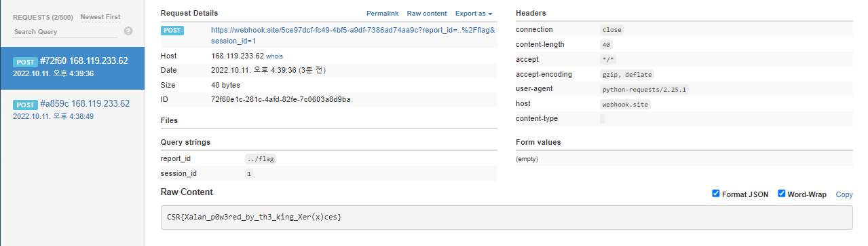The image size is (868, 246).
Task: Click the CSR flag text in Raw Content
Action: click(x=254, y=217)
